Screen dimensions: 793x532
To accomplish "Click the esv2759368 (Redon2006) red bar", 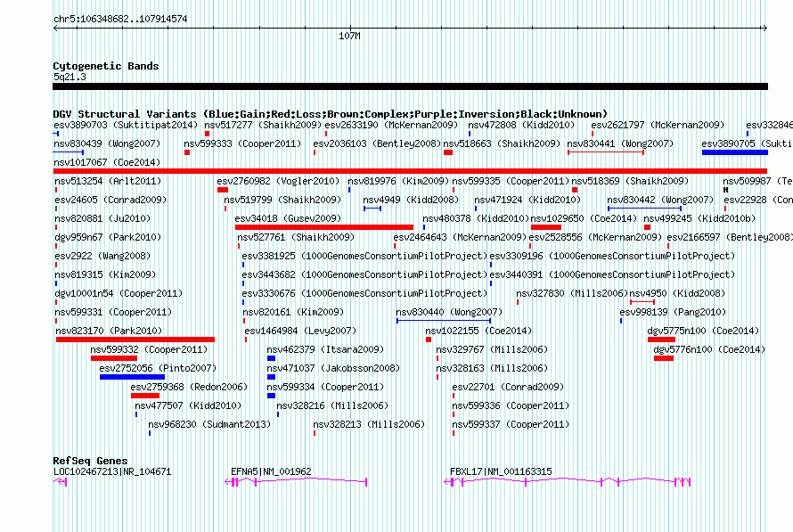I will (x=144, y=396).
